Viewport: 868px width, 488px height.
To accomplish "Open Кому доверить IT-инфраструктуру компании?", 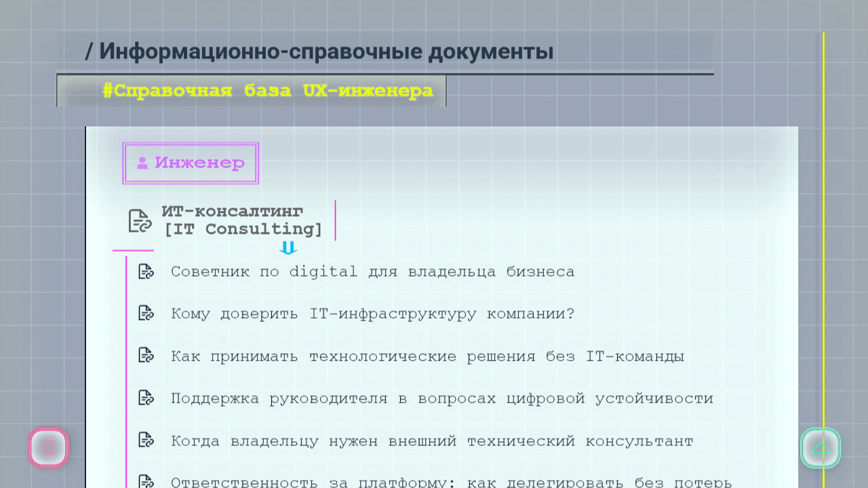I will pos(373,313).
